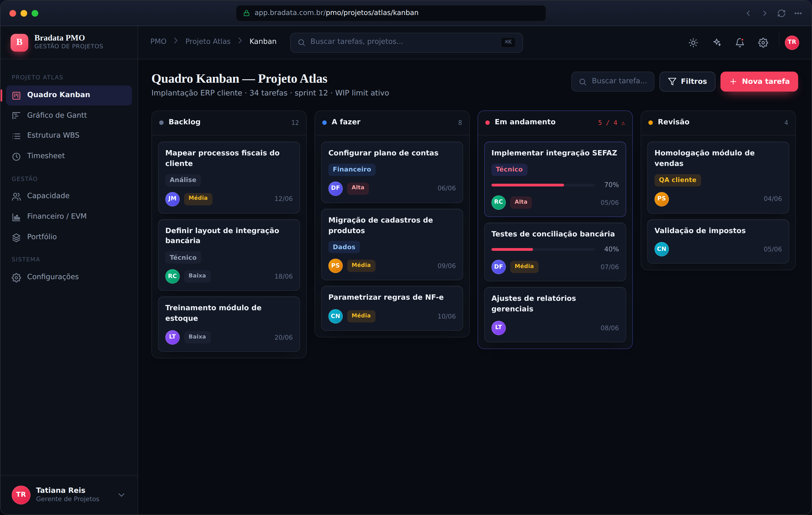Click the Buscar tarefa board search field
812x515 pixels.
click(612, 81)
